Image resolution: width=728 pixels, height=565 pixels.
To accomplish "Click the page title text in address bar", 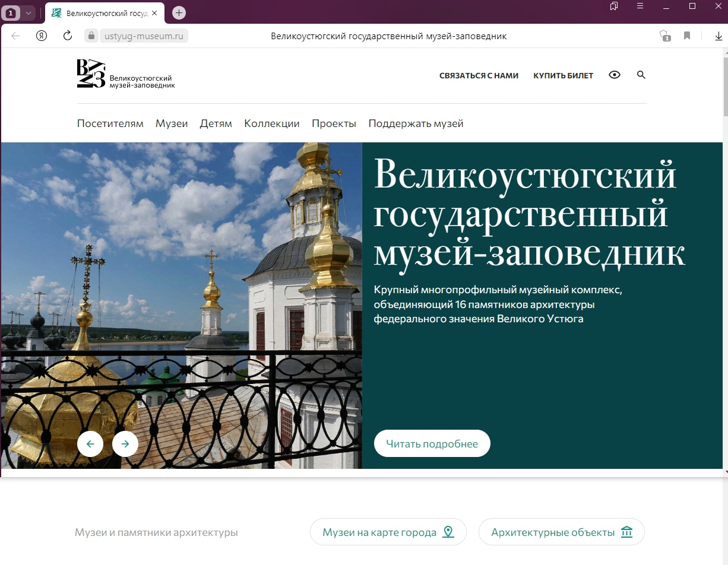I will (388, 36).
